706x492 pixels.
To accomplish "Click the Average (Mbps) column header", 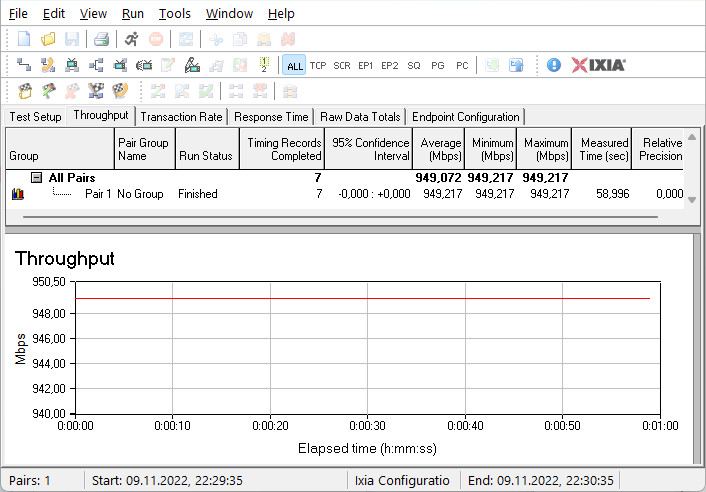I will (x=439, y=149).
